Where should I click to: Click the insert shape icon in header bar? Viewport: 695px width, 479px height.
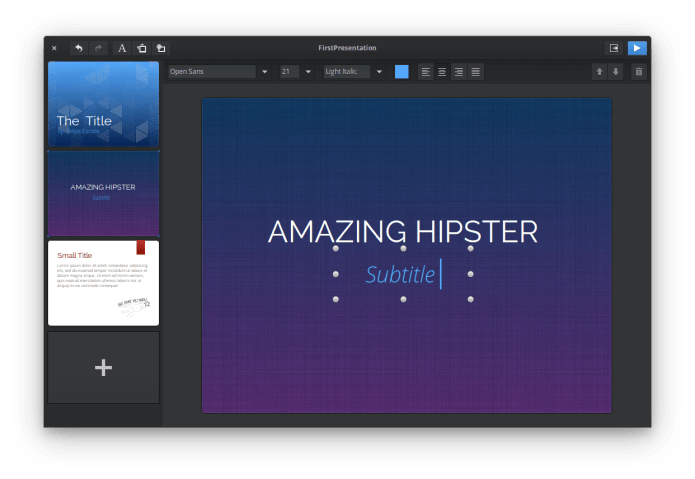coord(161,47)
